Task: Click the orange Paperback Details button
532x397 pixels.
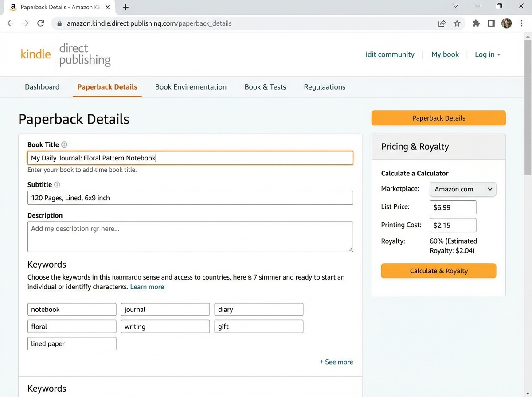Action: click(x=438, y=118)
